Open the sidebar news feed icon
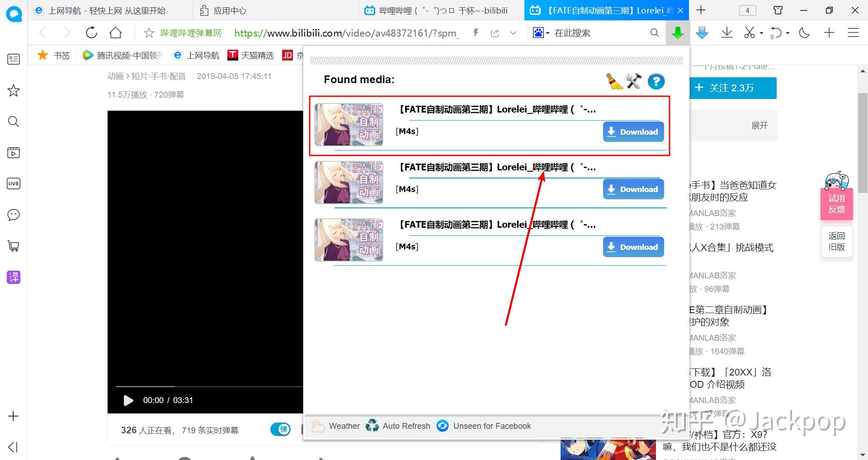 (x=14, y=59)
